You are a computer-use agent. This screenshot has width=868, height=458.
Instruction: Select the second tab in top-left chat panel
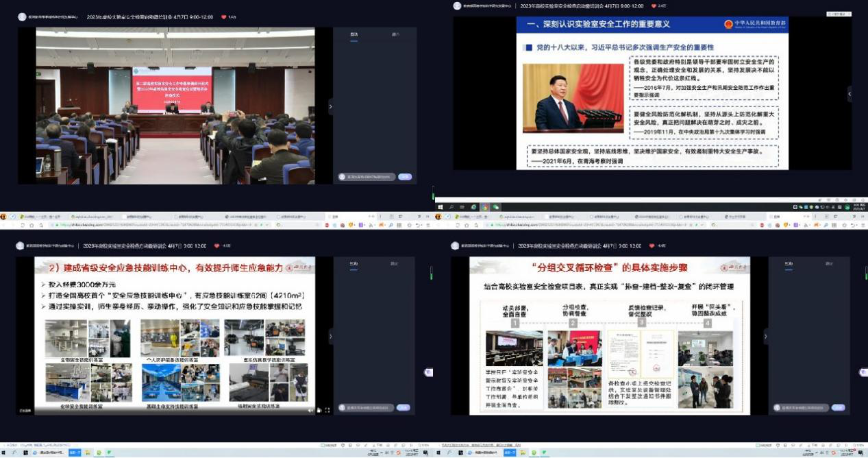pos(395,34)
